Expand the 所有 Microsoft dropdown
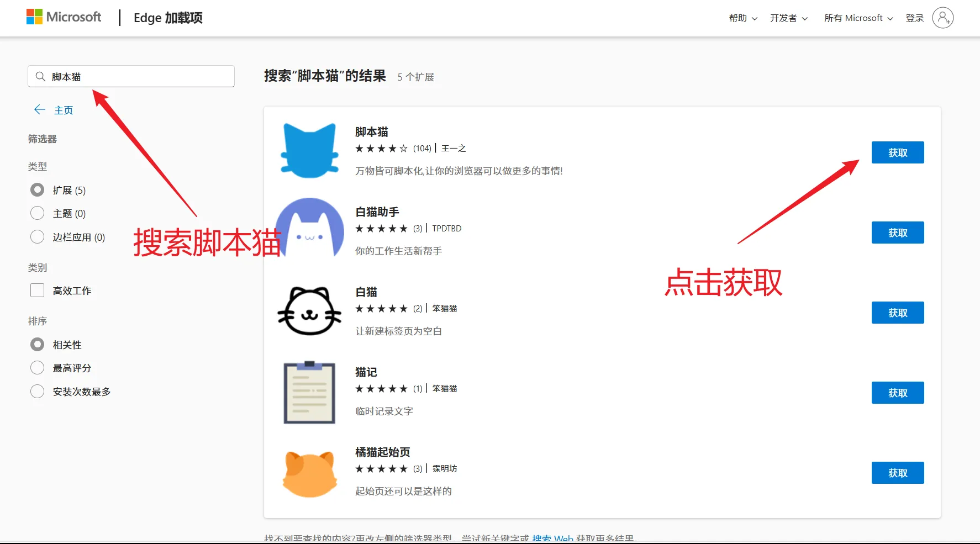Viewport: 980px width, 544px height. click(858, 18)
